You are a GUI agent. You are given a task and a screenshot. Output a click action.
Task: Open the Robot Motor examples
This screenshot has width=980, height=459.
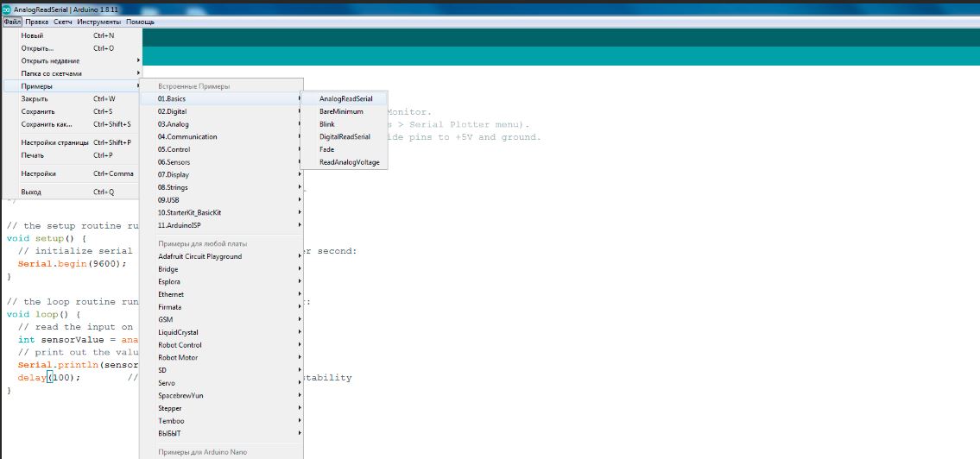click(x=221, y=358)
